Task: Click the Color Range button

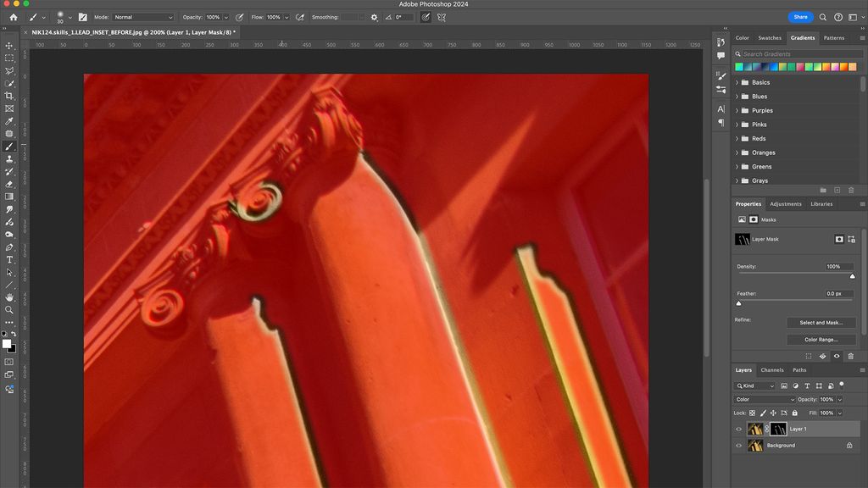Action: pos(821,339)
